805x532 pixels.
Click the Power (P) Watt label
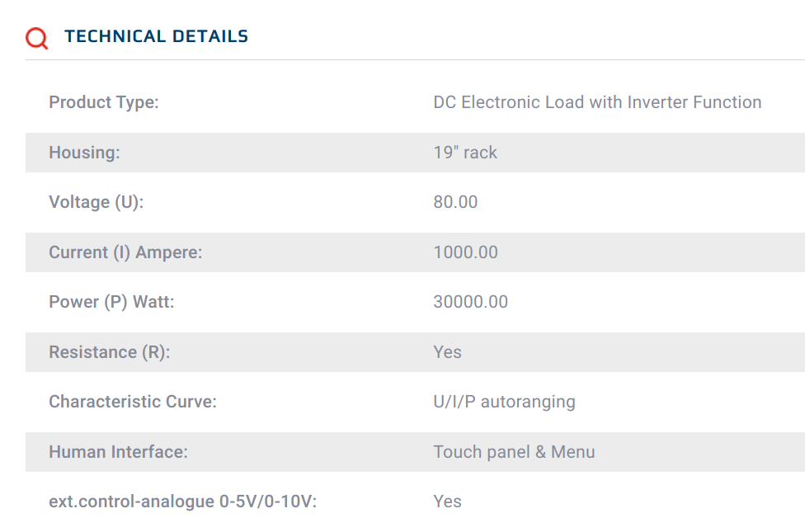[x=111, y=302]
